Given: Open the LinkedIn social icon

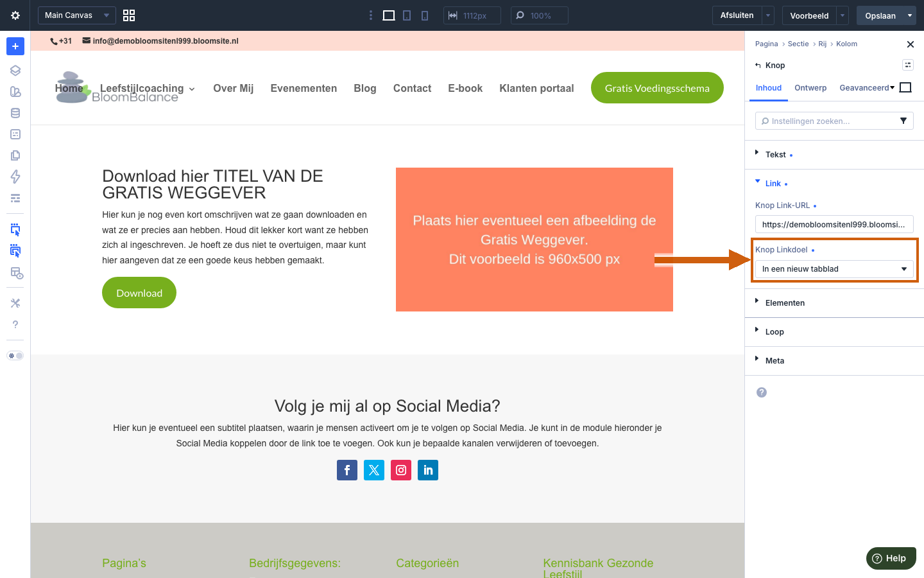Looking at the screenshot, I should coord(428,470).
